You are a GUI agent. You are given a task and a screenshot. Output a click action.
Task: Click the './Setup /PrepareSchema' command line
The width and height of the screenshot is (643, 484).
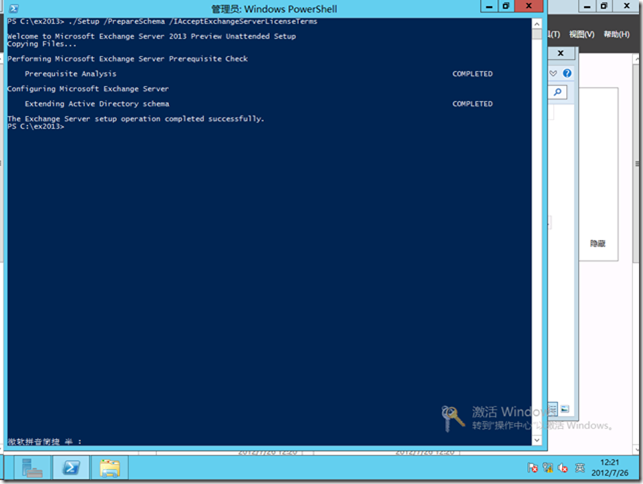coord(162,21)
